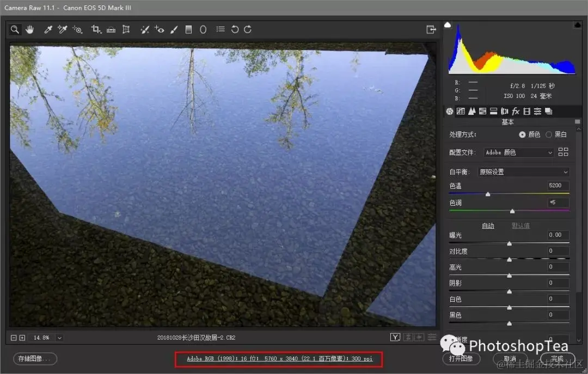
Task: Click the 打开图像 (Open Image) button
Action: click(x=461, y=359)
